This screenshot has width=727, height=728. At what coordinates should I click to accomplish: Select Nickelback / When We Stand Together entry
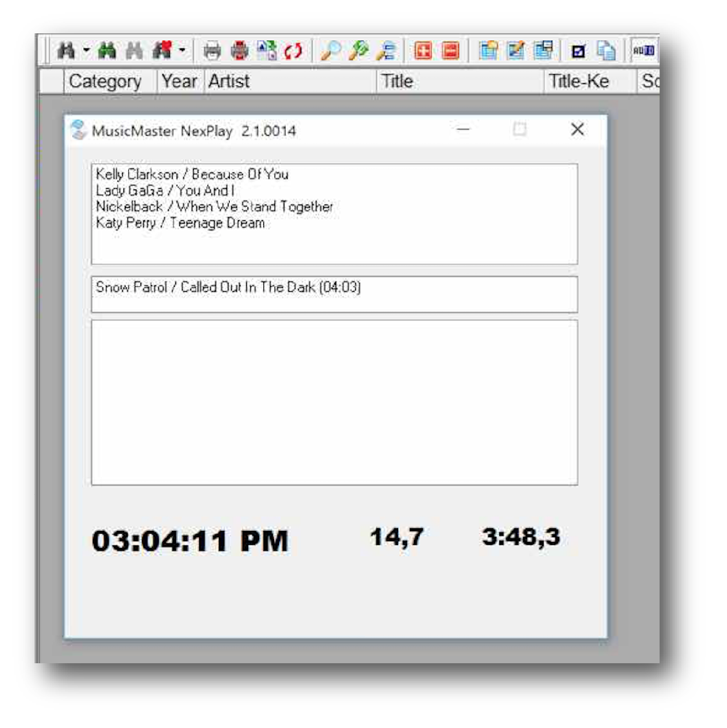pos(214,207)
